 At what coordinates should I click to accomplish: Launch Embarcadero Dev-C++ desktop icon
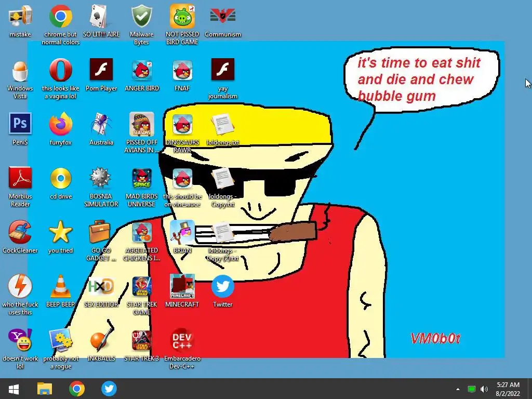[x=182, y=341]
